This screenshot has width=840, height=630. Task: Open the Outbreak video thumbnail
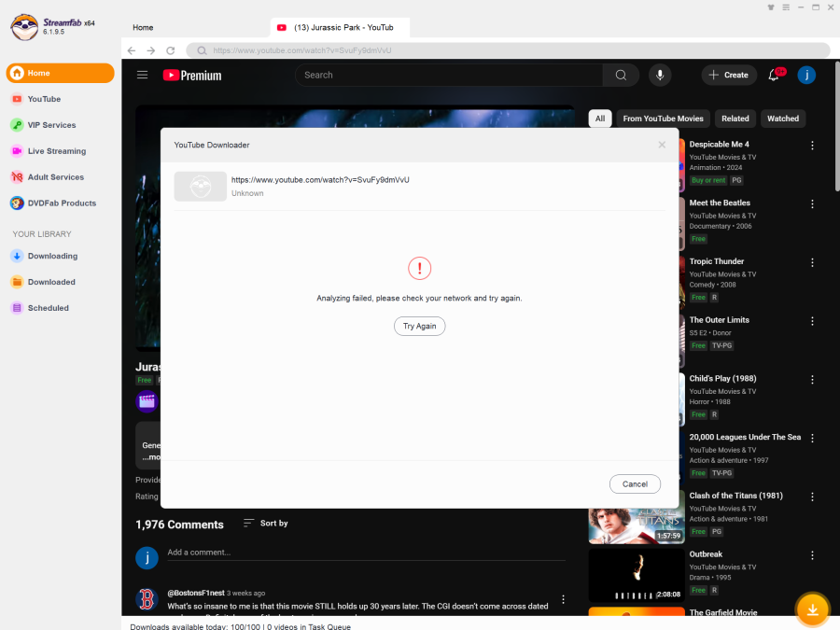(x=637, y=575)
